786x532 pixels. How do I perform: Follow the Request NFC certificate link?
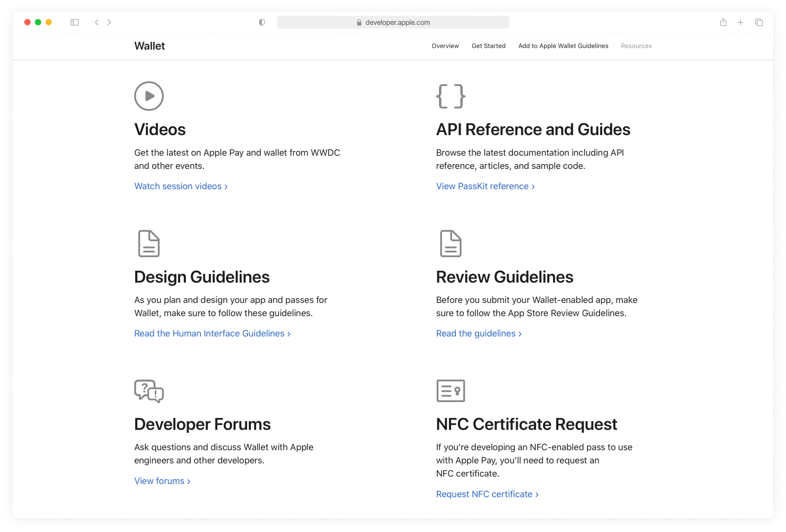488,494
